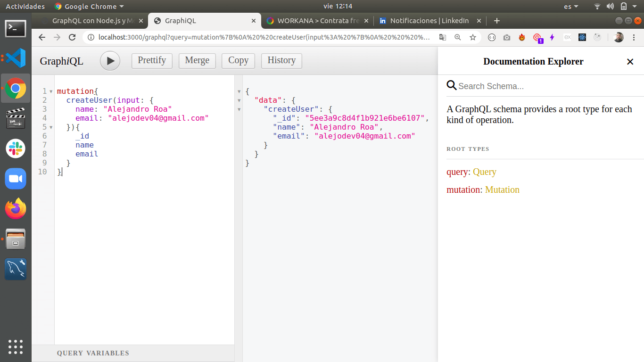The height and width of the screenshot is (362, 644).
Task: Expand the Query Variables pane
Action: coord(93,353)
